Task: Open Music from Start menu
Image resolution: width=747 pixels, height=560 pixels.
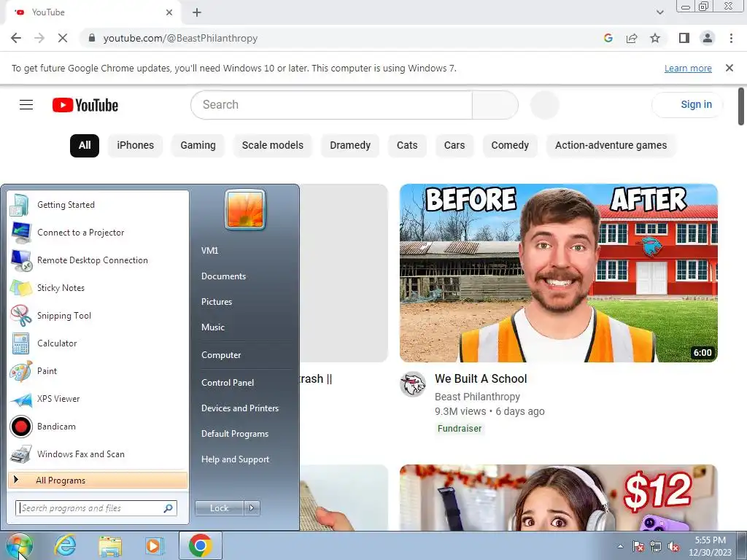Action: 213,327
